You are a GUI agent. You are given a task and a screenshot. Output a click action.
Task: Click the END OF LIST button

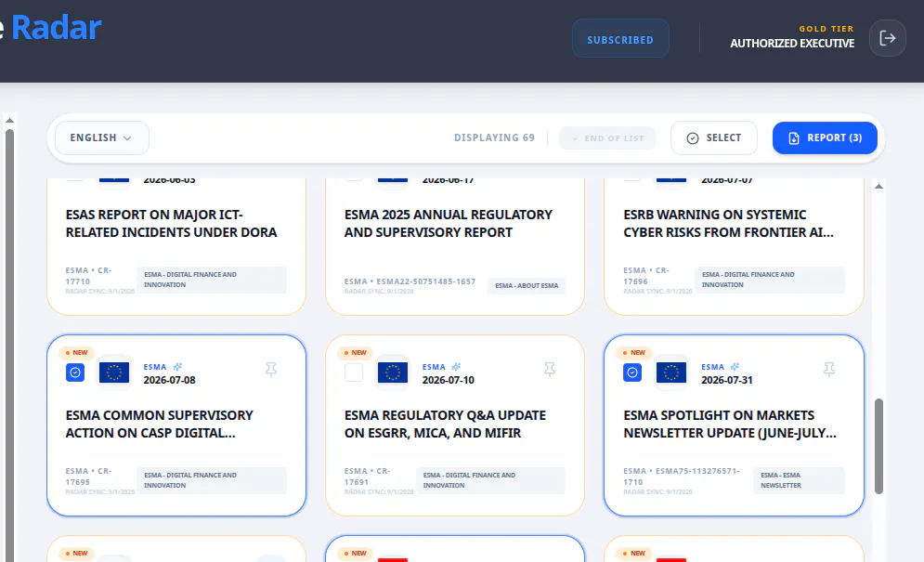(607, 138)
